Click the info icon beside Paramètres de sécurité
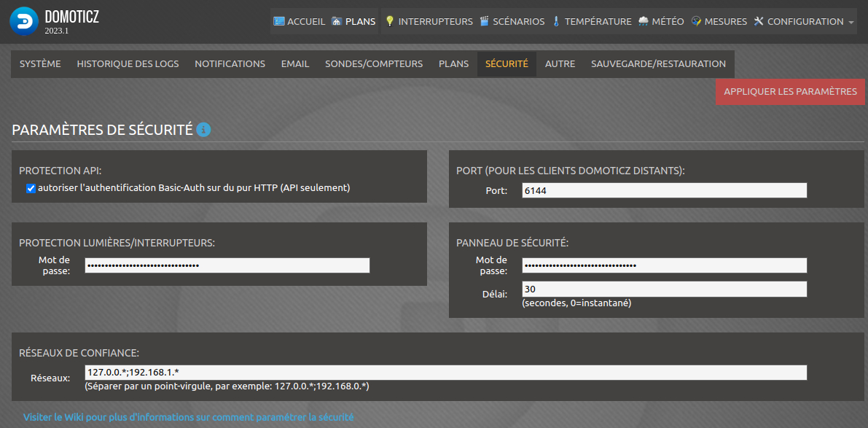This screenshot has height=428, width=868. click(203, 130)
